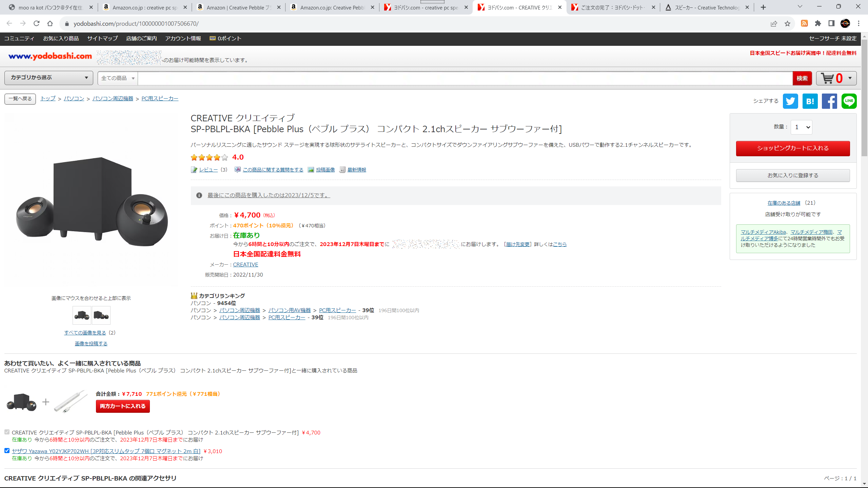Open the RSS feed extension icon
Screen dimensions: 868x488
pos(804,23)
